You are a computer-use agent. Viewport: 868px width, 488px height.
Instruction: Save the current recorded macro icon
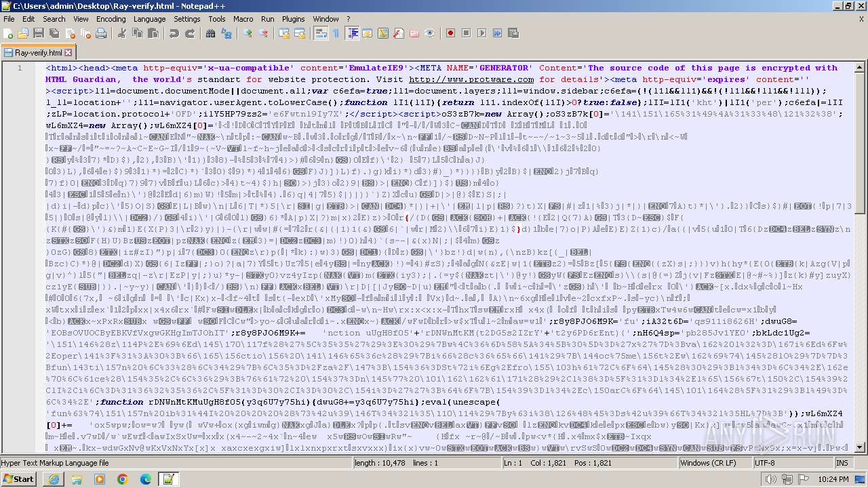tap(513, 33)
